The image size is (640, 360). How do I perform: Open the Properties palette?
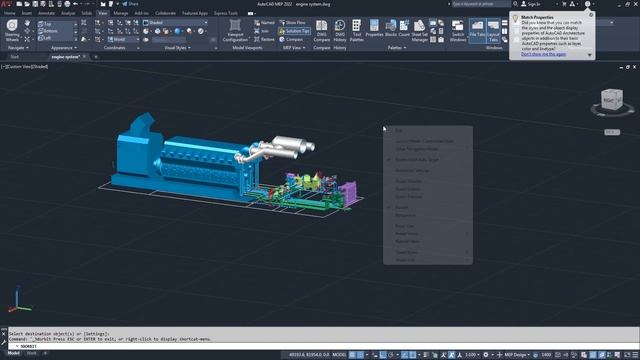click(374, 28)
